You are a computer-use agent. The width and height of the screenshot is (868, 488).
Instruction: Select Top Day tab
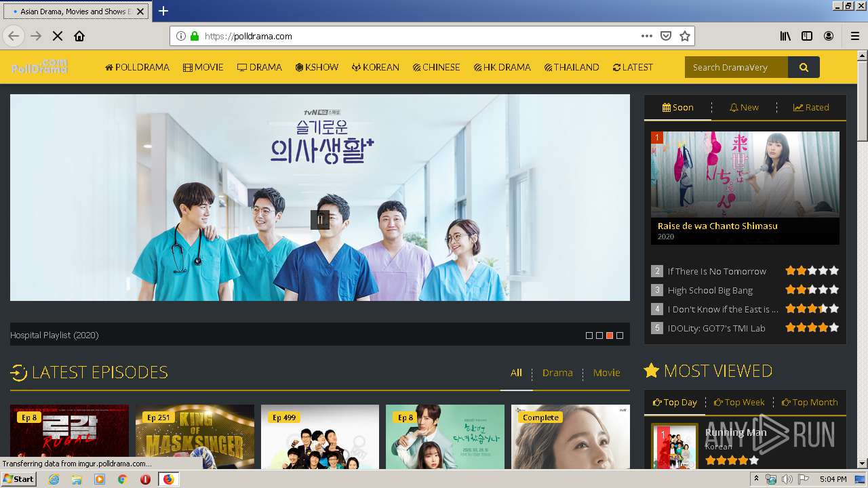coord(675,402)
